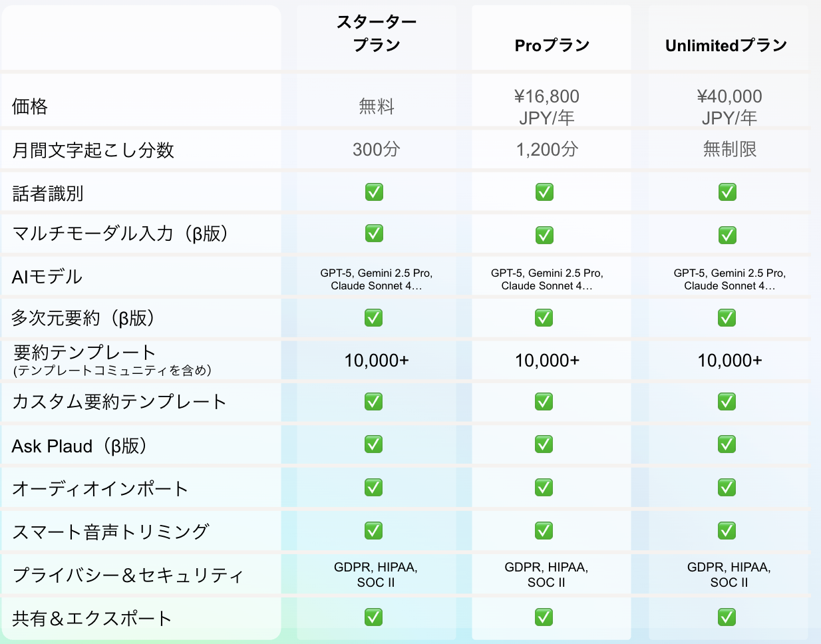Click Starter plan smart audio trimming checkmark
821x644 pixels.
tap(374, 531)
